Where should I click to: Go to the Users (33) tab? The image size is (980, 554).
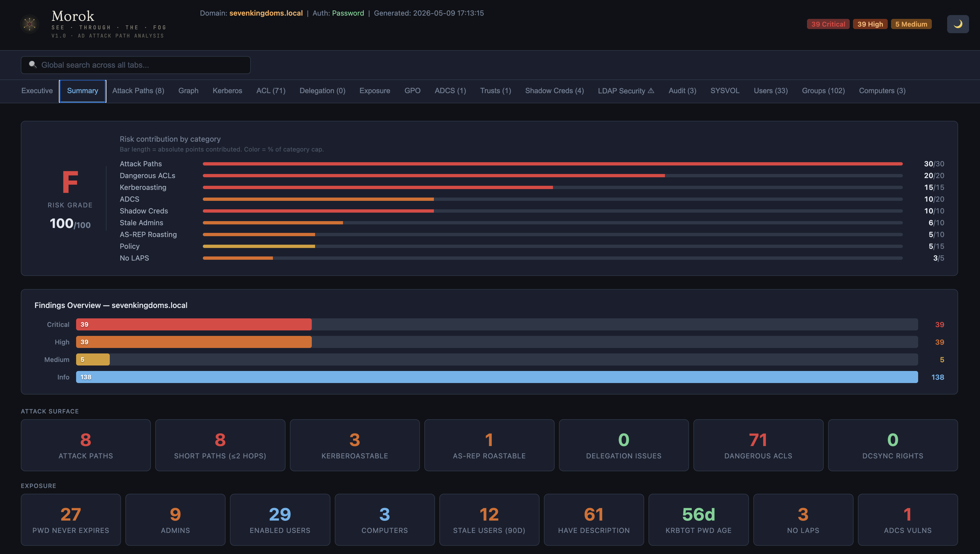point(771,91)
